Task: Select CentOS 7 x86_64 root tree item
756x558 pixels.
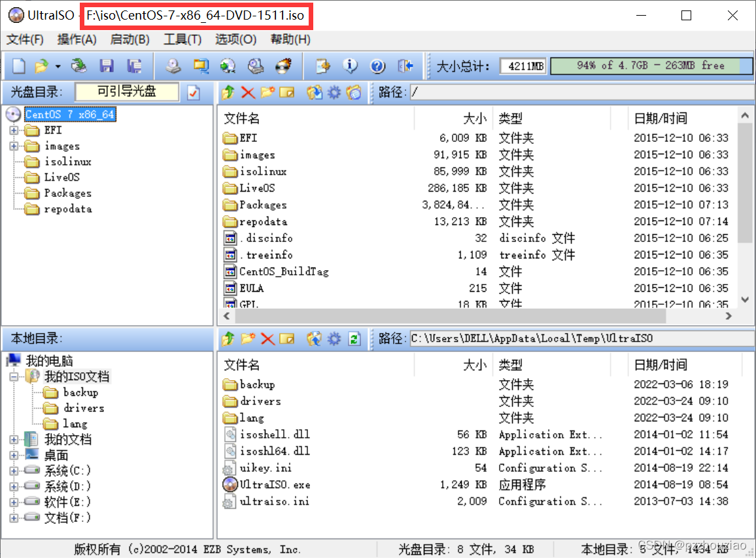Action: coord(70,114)
